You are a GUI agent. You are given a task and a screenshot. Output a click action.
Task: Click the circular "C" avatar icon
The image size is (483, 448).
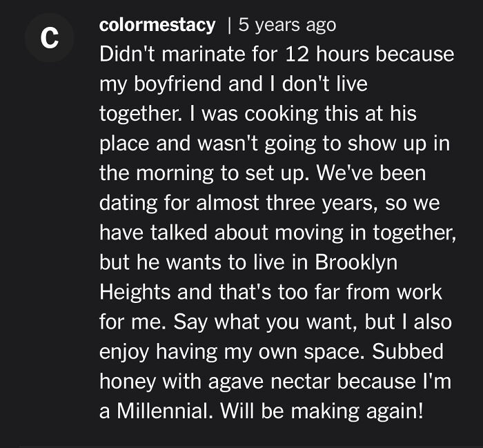point(48,39)
